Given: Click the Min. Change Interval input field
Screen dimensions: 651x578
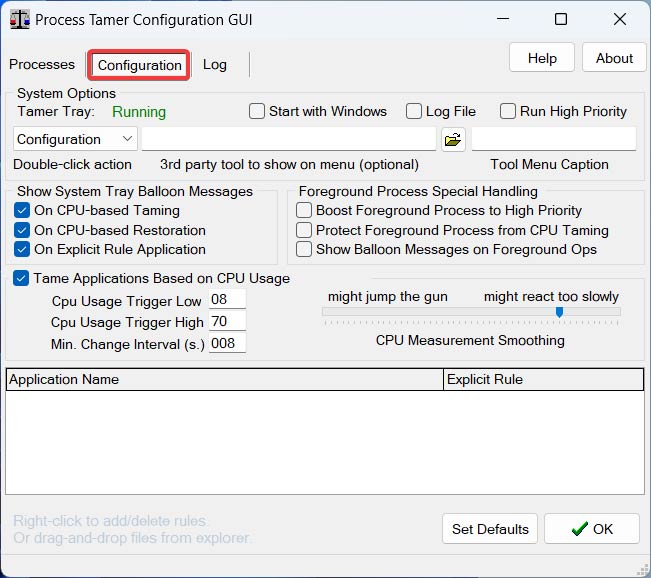Looking at the screenshot, I should click(x=227, y=344).
